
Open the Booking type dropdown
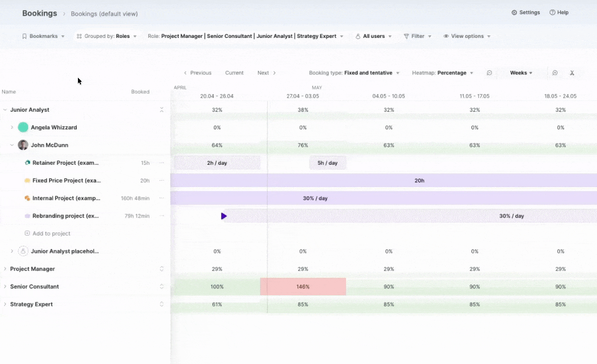point(354,73)
